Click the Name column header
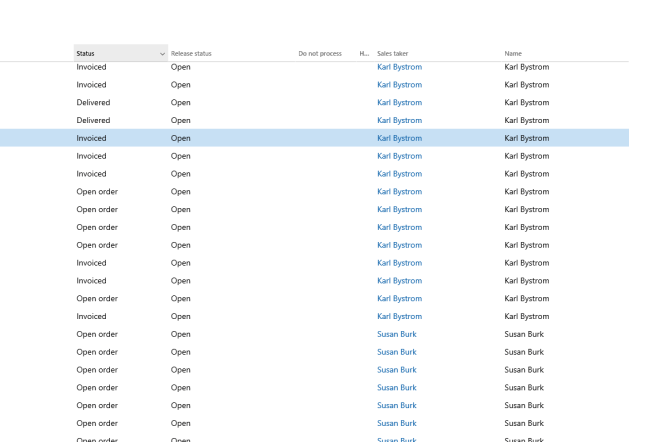Screen dimensions: 648x442 click(x=513, y=53)
